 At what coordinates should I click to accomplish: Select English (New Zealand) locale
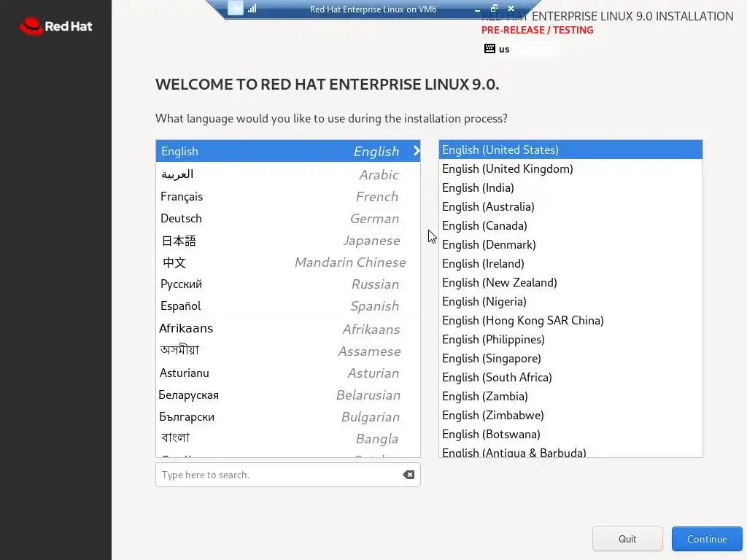coord(570,282)
